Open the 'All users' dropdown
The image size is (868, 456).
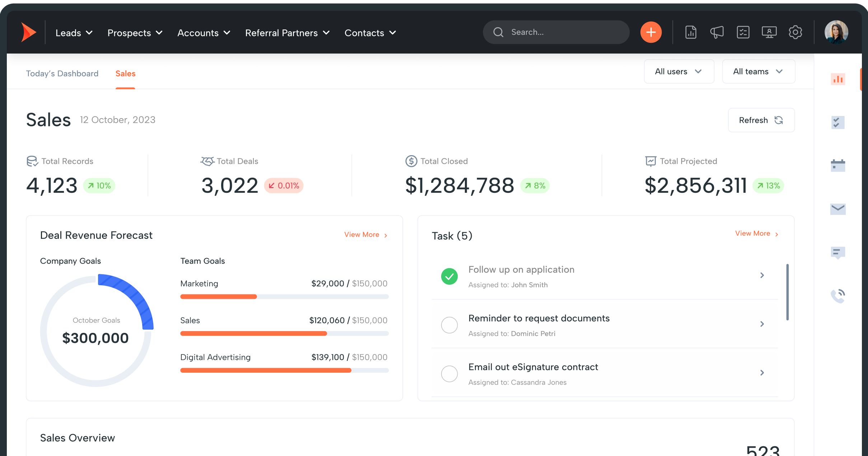pyautogui.click(x=678, y=71)
